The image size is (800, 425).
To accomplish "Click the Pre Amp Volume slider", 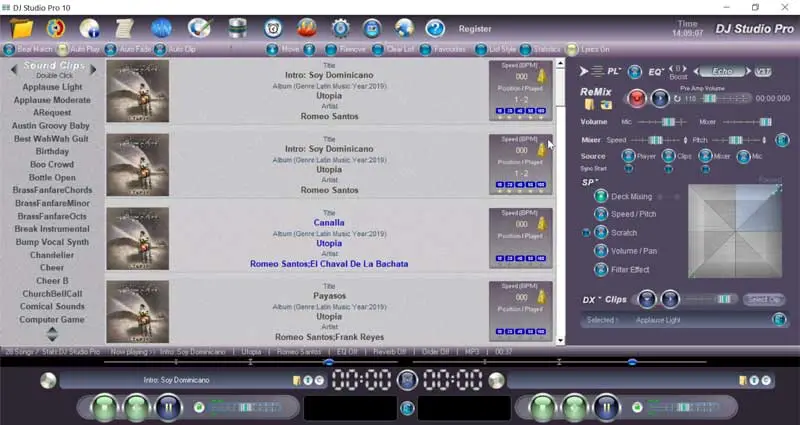I will [x=726, y=98].
